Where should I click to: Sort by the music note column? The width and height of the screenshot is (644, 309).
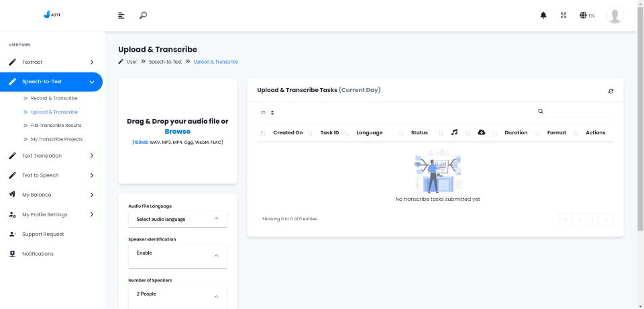(x=454, y=132)
